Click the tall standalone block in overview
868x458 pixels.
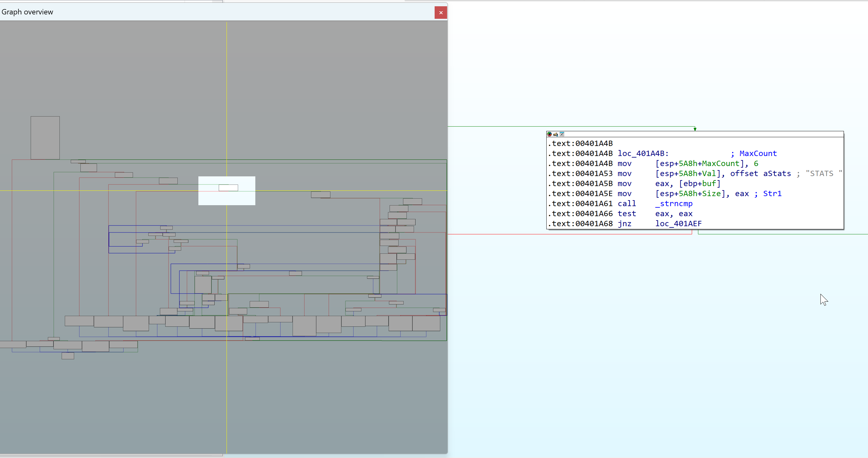pos(45,138)
